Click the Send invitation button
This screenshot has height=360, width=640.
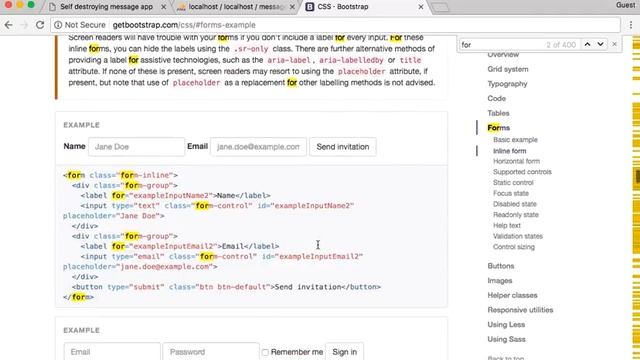343,147
